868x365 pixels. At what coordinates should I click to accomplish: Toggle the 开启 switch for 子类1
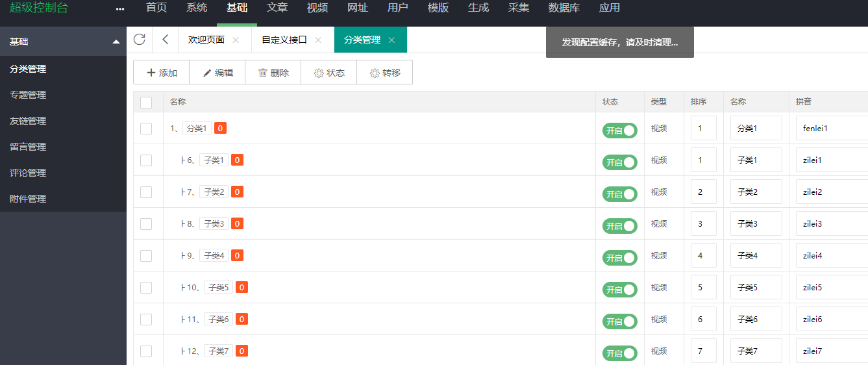coord(620,162)
